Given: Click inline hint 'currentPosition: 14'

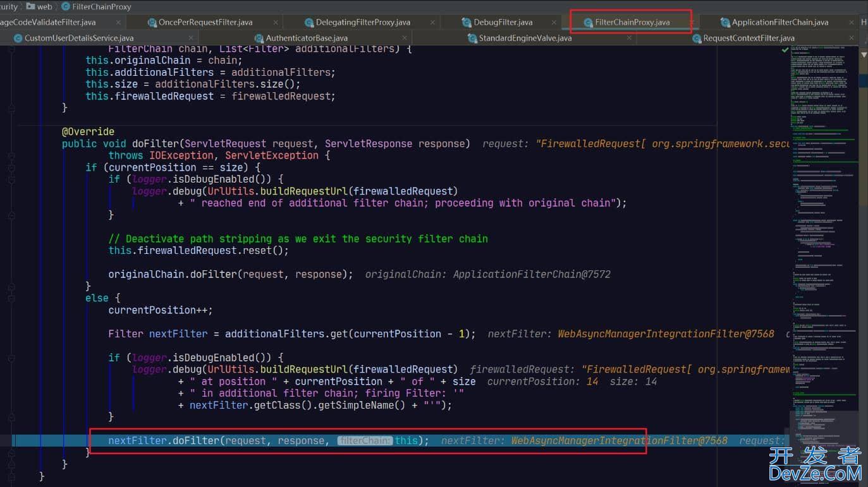Looking at the screenshot, I should click(x=542, y=382).
